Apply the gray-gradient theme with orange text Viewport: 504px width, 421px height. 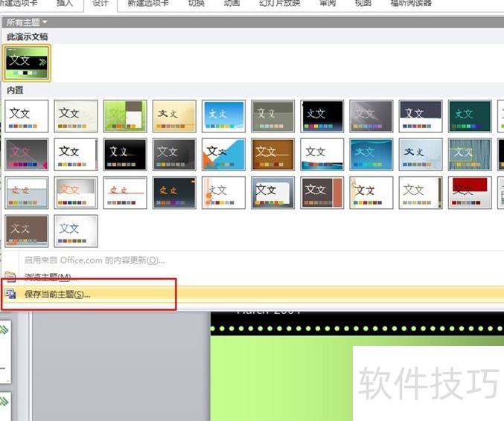76,193
